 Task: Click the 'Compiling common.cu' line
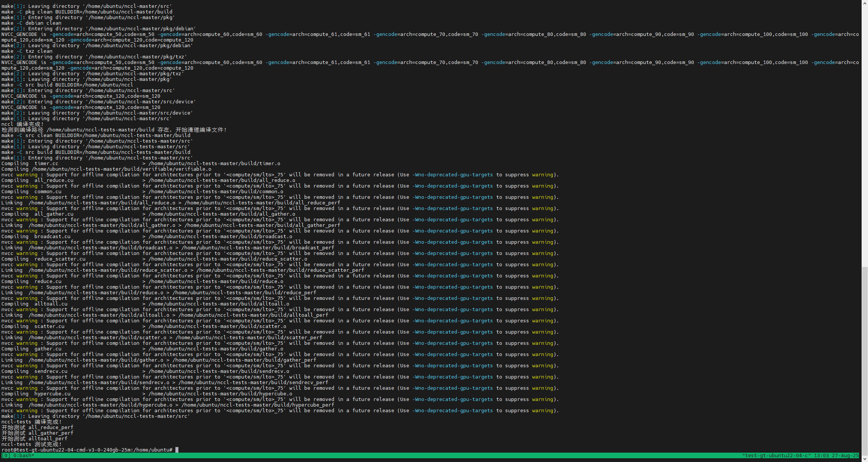point(142,192)
